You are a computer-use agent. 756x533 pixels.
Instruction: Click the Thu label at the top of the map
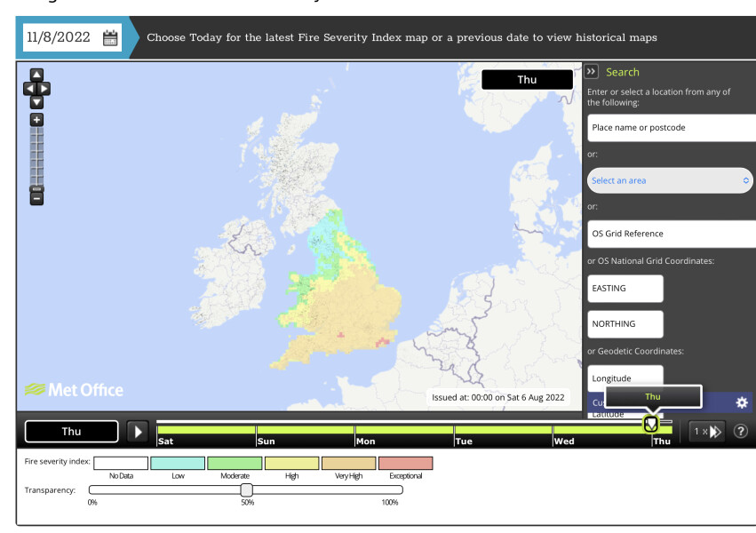[x=527, y=79]
